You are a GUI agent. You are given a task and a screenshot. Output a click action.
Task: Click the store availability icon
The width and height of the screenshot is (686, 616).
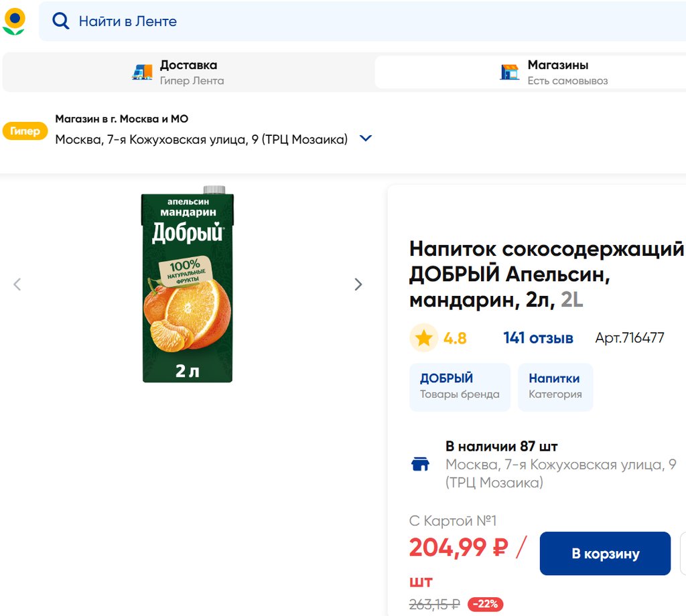[420, 464]
